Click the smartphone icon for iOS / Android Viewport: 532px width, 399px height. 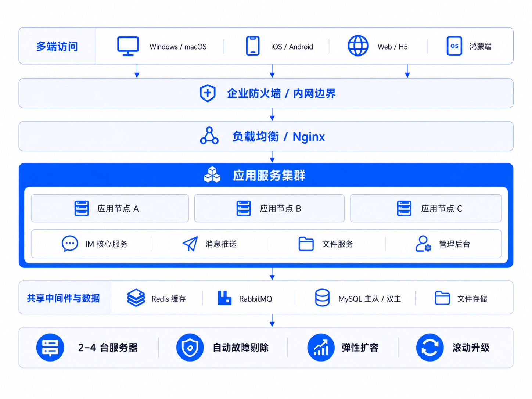253,46
